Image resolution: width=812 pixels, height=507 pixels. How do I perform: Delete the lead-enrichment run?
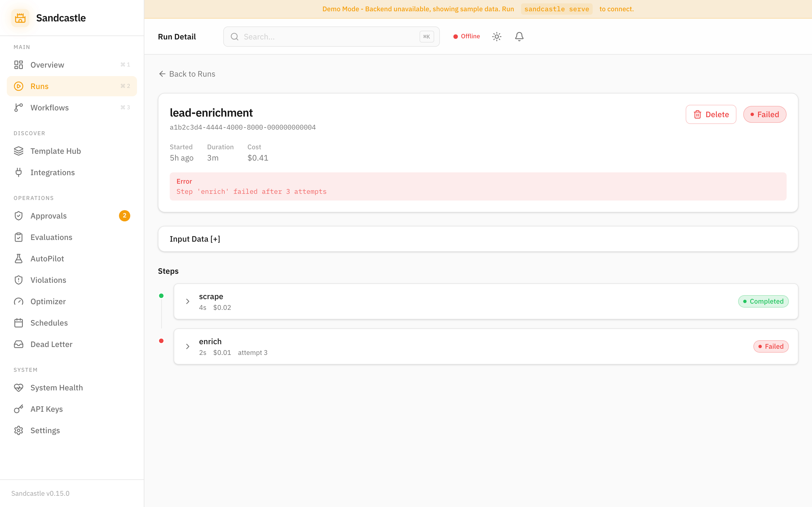(x=711, y=115)
